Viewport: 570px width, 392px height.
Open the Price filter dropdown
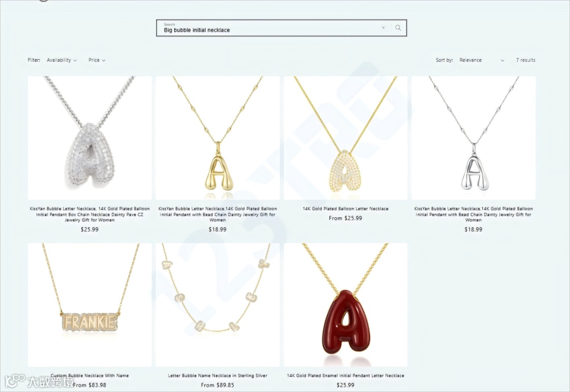coord(97,60)
